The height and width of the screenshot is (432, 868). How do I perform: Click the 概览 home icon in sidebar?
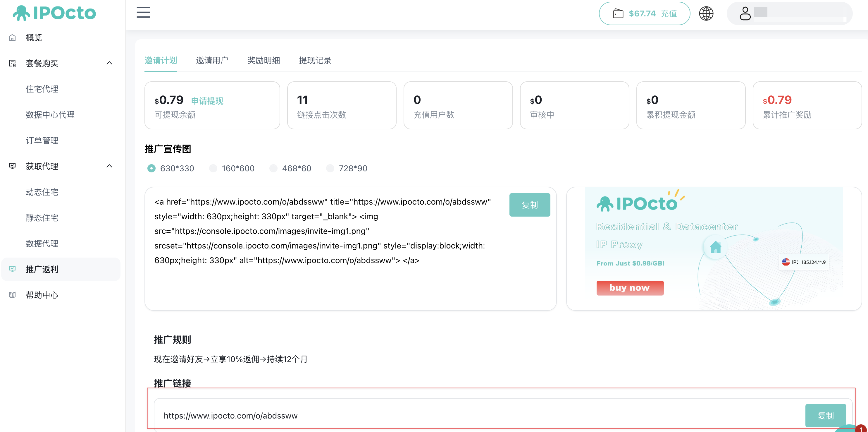pos(13,37)
